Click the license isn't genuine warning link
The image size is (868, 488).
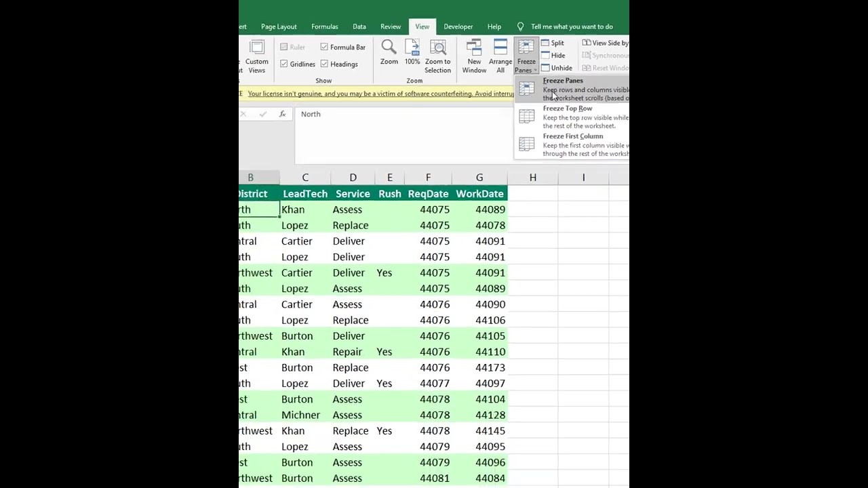coord(381,94)
